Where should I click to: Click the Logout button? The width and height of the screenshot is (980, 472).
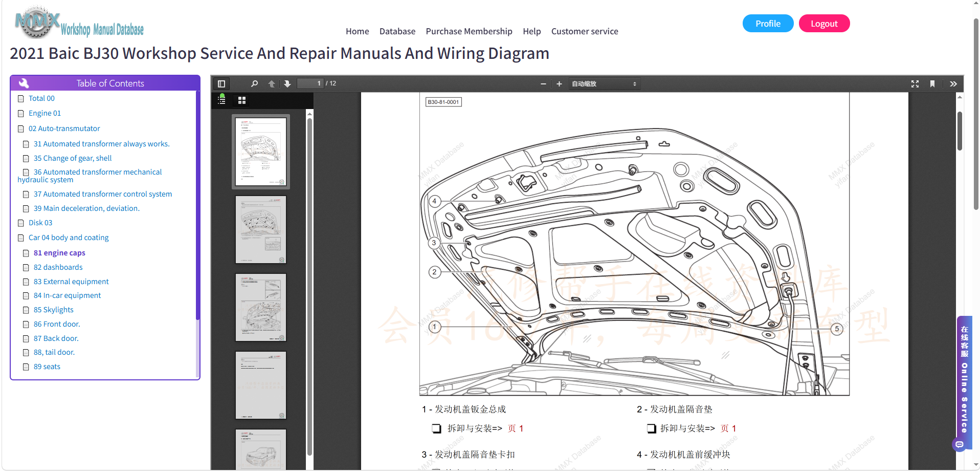click(825, 24)
